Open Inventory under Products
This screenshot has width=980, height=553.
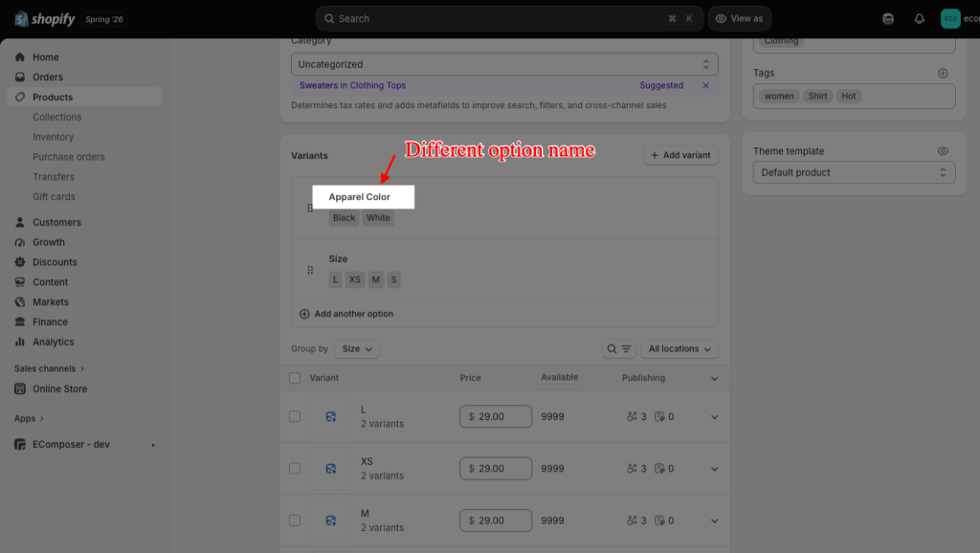(54, 137)
